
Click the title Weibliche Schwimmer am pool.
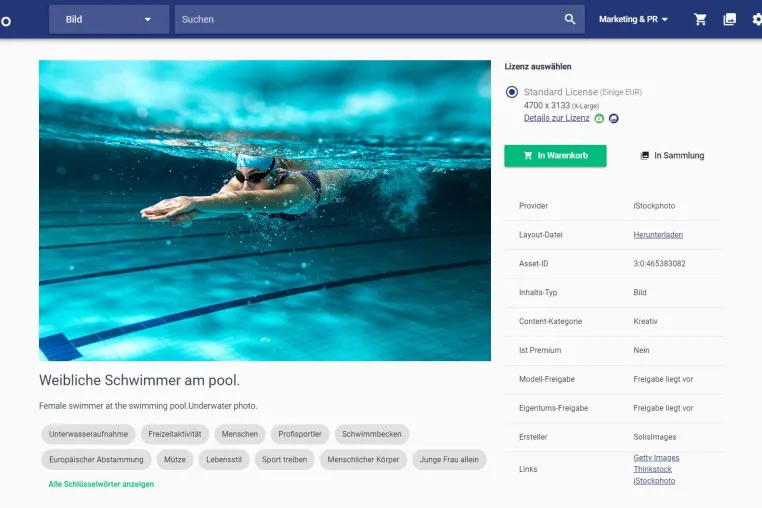[139, 380]
